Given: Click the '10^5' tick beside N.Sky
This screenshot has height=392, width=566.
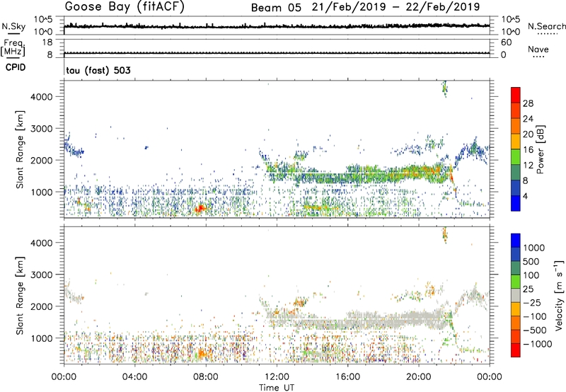Looking at the screenshot, I should [x=43, y=20].
